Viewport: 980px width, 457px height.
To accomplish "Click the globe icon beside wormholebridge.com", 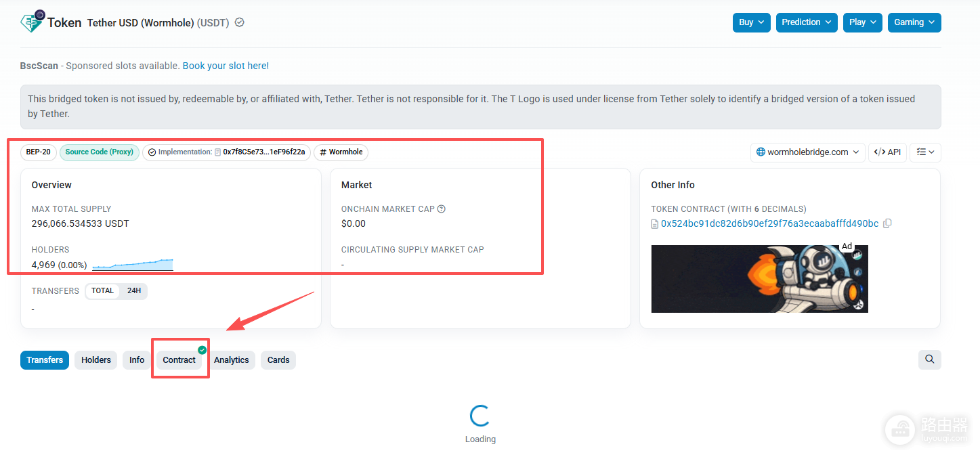I will [761, 152].
